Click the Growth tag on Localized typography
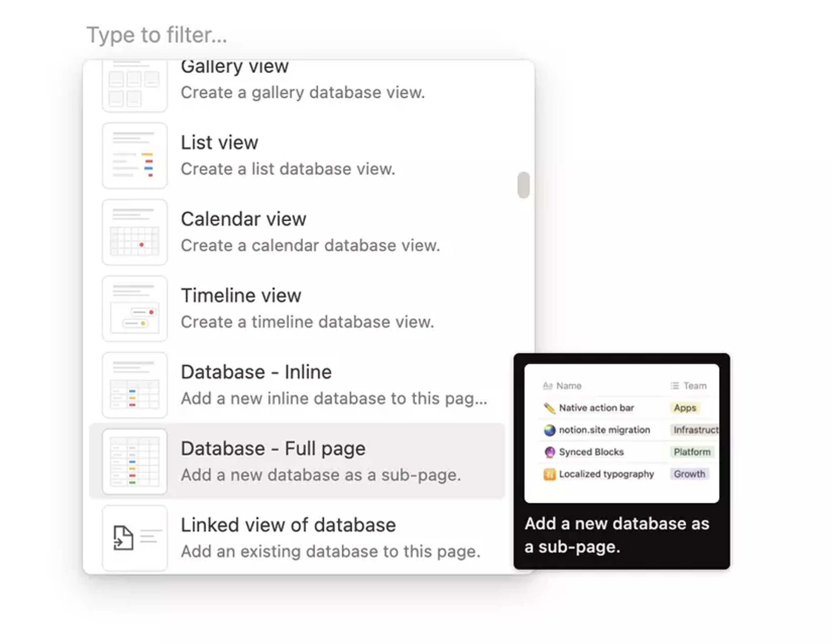This screenshot has width=832, height=644. tap(689, 474)
